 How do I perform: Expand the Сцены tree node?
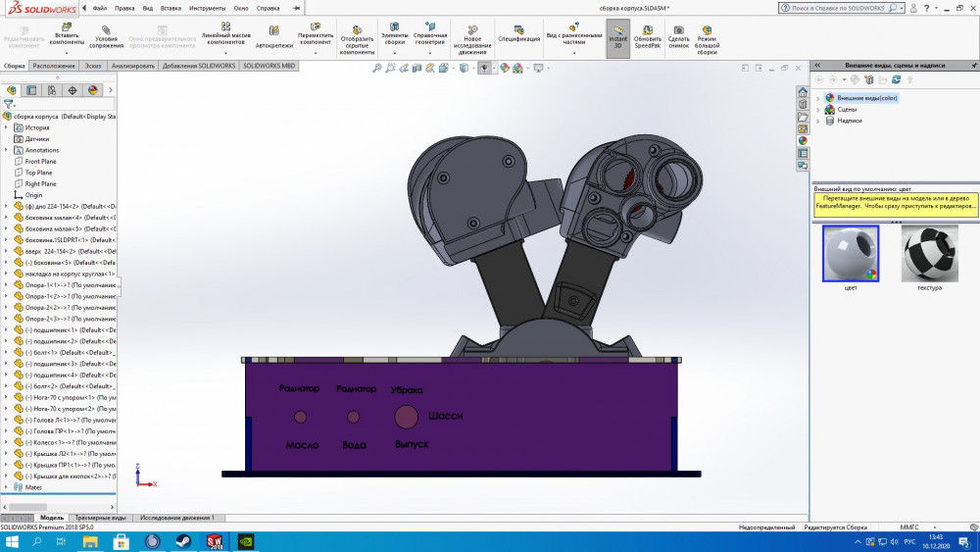(818, 109)
